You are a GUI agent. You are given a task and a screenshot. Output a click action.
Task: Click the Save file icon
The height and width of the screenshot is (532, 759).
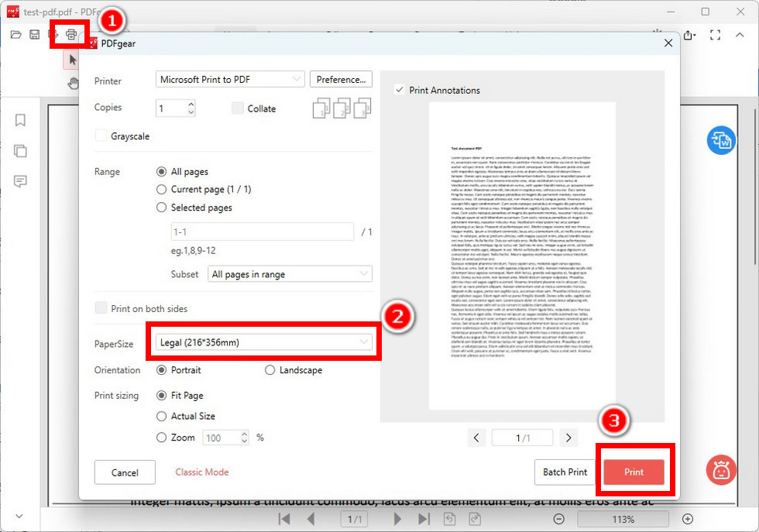pos(34,34)
